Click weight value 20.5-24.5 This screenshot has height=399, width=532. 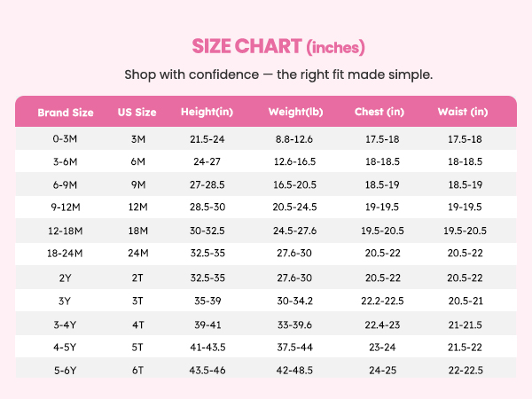(x=294, y=207)
